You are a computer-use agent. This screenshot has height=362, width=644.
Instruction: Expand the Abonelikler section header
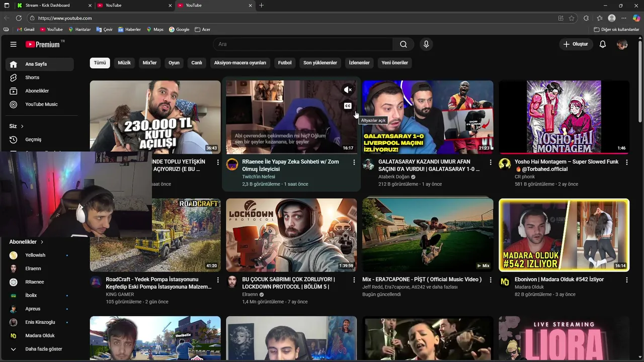pos(26,242)
